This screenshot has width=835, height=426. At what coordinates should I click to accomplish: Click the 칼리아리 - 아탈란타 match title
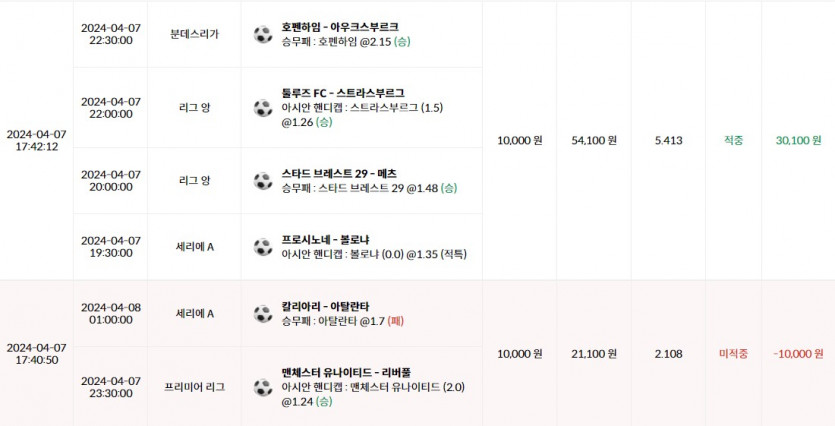pos(325,306)
